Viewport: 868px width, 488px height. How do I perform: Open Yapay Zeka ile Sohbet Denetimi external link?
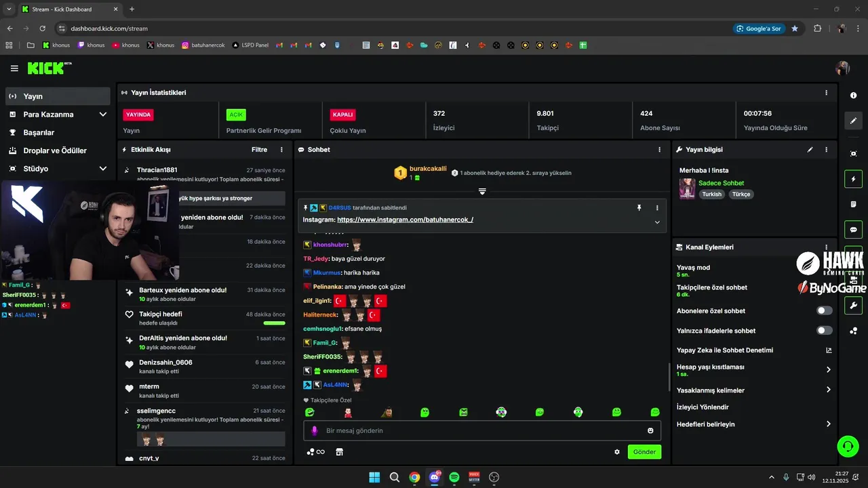pos(829,350)
